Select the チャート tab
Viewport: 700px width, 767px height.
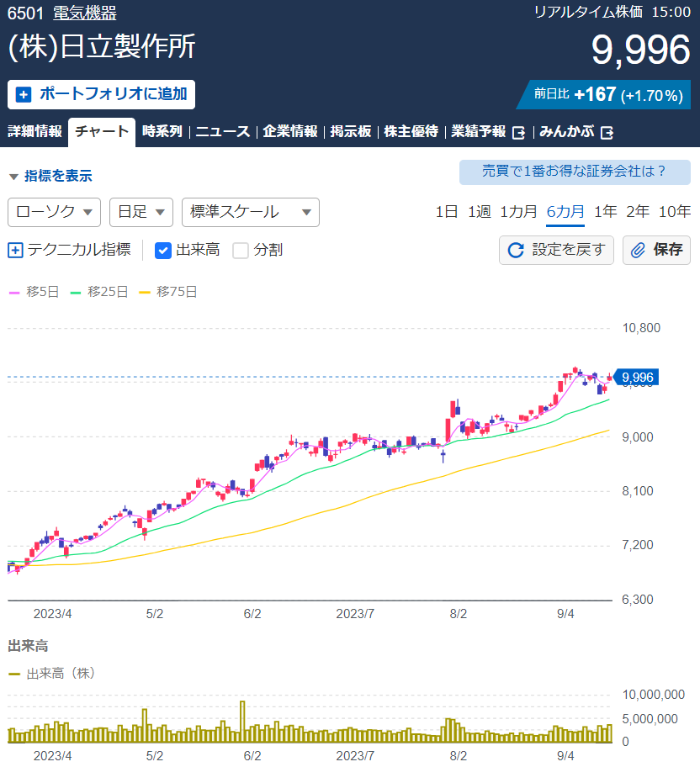pos(102,132)
